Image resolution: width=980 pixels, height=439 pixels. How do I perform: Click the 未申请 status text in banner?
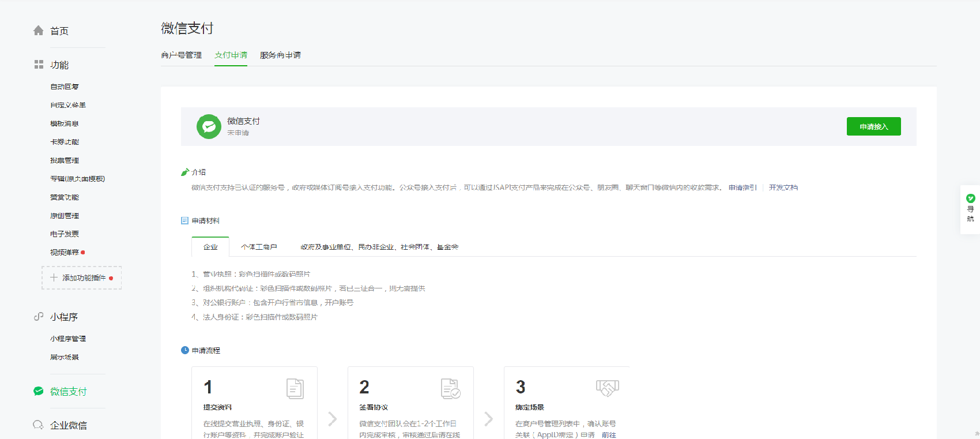pos(238,133)
